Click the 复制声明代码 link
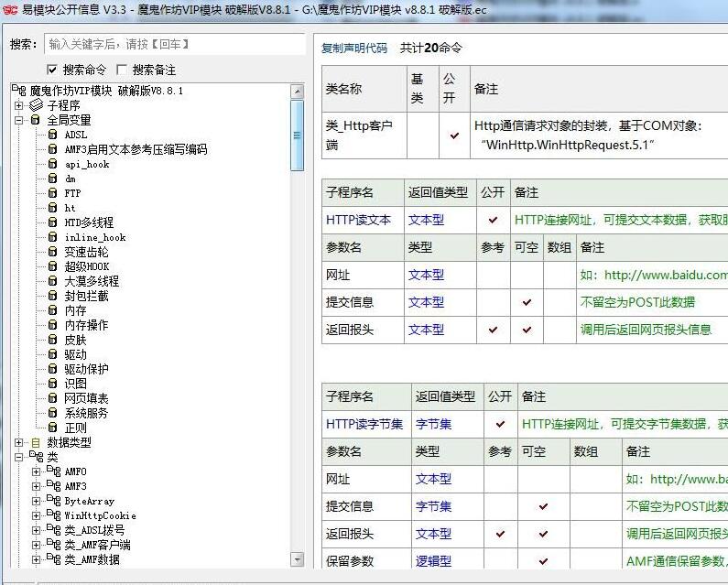This screenshot has height=585, width=728. coord(354,48)
